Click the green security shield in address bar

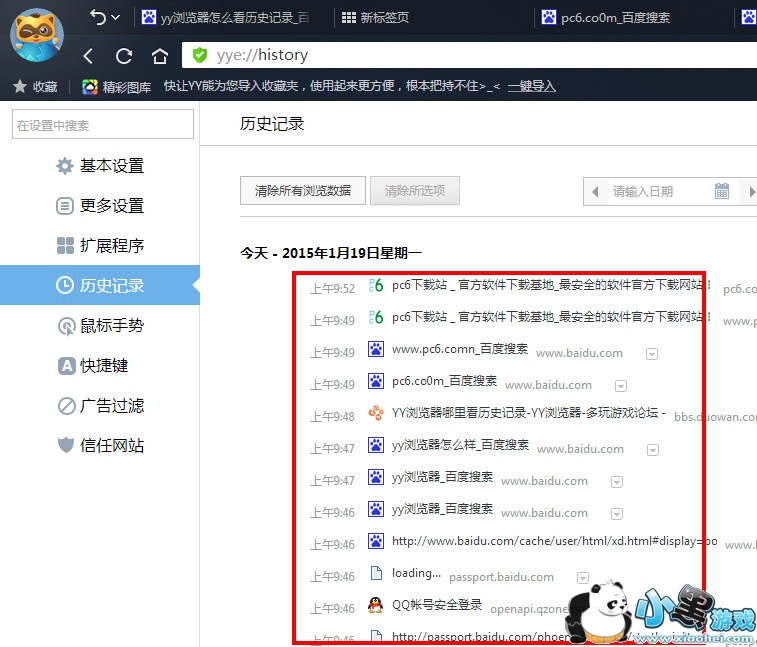[x=200, y=55]
